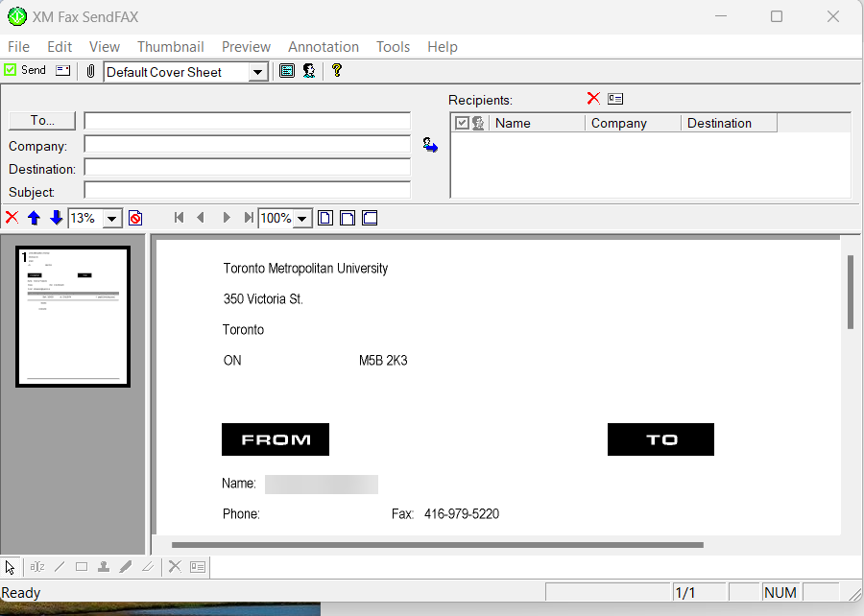Open the recipient properties card icon
The height and width of the screenshot is (616, 864).
615,99
